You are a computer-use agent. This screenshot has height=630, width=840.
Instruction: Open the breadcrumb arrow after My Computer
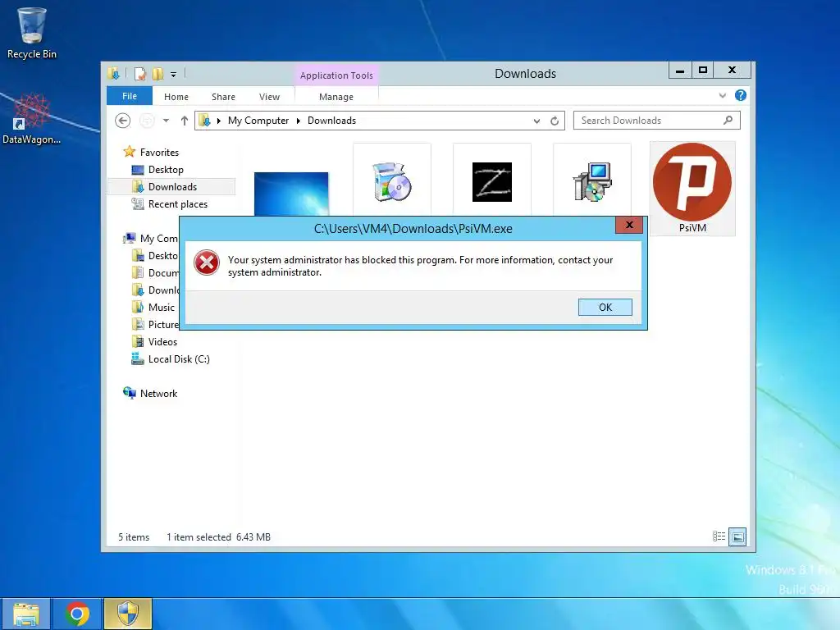tap(299, 121)
